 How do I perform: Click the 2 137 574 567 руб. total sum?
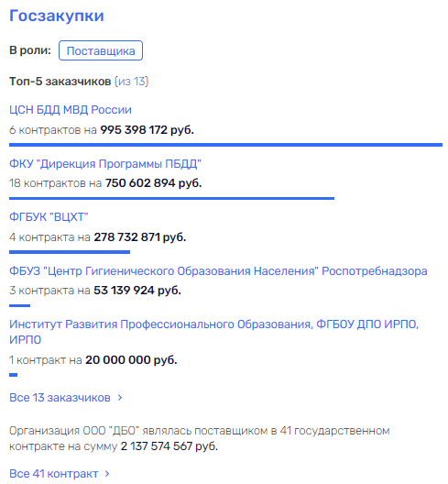point(169,446)
